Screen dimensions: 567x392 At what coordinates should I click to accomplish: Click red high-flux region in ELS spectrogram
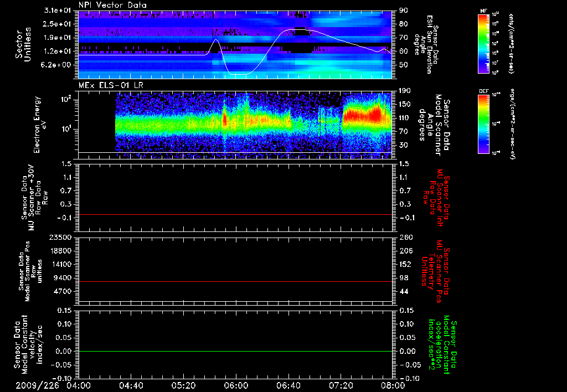(x=362, y=116)
